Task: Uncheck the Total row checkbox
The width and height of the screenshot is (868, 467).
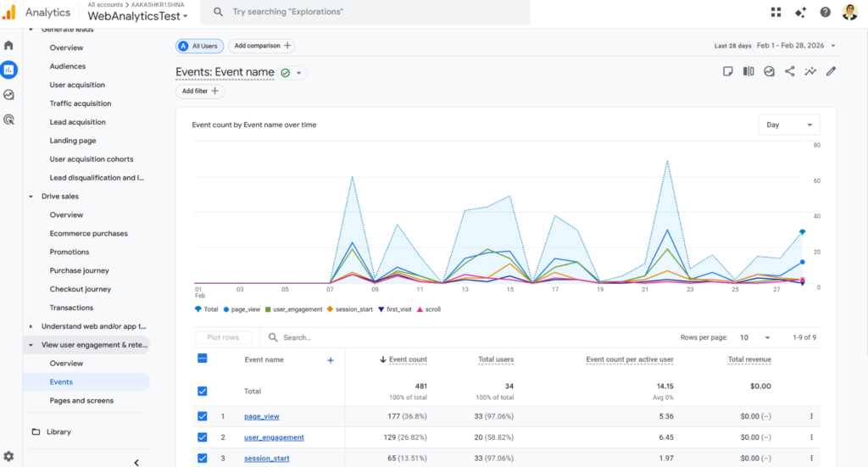Action: point(202,391)
